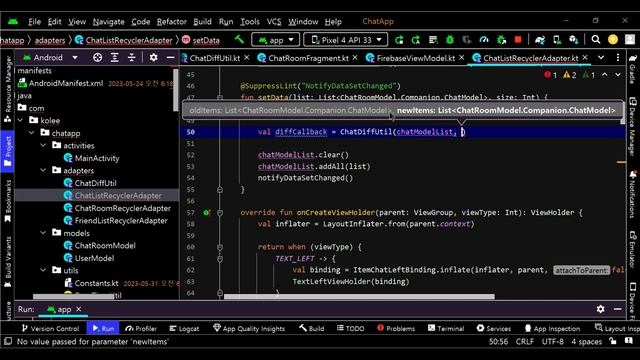Click the Search Everywhere magnifier icon
Screen dimensions: 640x360
tap(596, 40)
